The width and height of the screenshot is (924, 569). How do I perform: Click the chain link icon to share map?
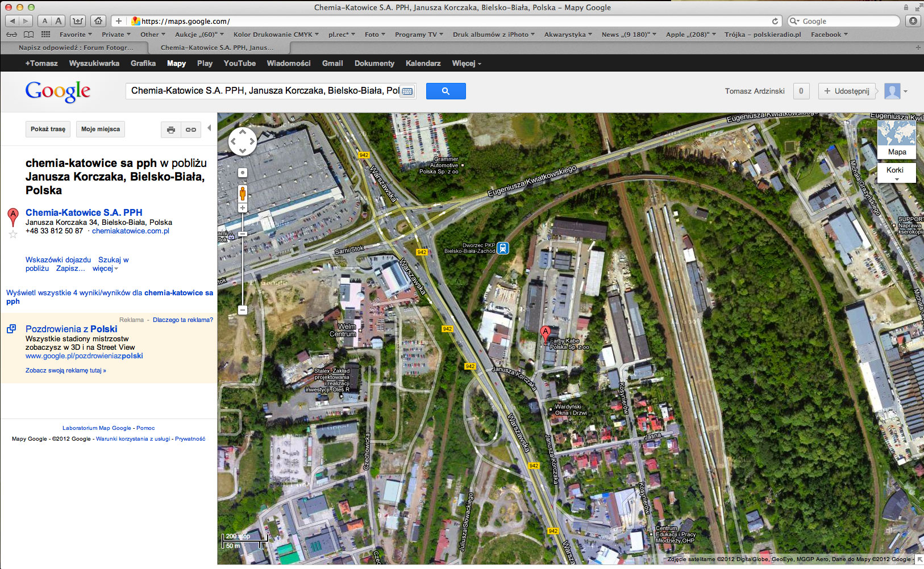pos(191,130)
